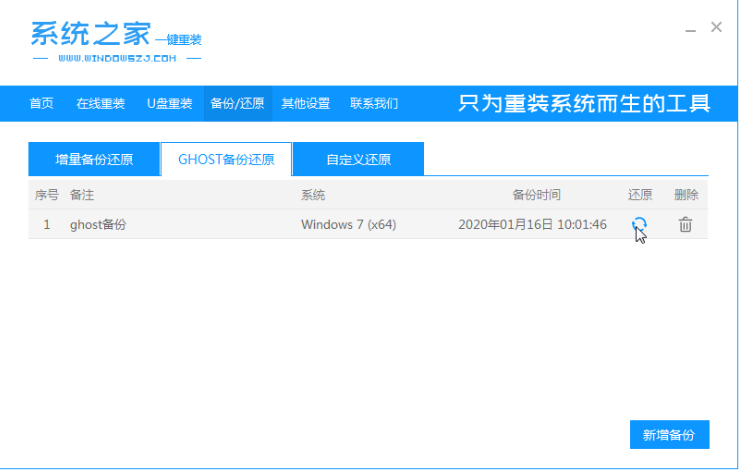Image resolution: width=740 pixels, height=471 pixels.
Task: Select the GHOST备份还原 tab
Action: (x=226, y=160)
